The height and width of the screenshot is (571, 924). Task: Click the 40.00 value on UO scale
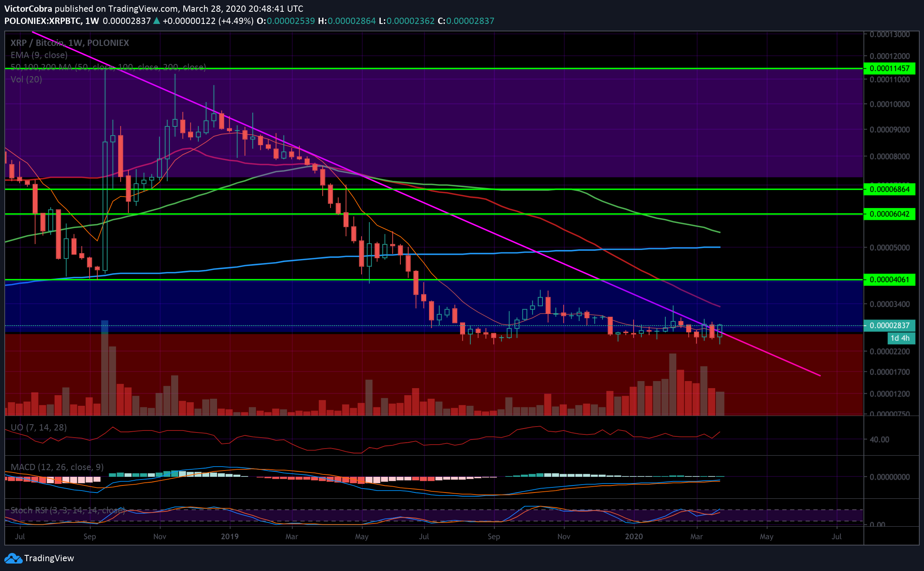coord(879,440)
